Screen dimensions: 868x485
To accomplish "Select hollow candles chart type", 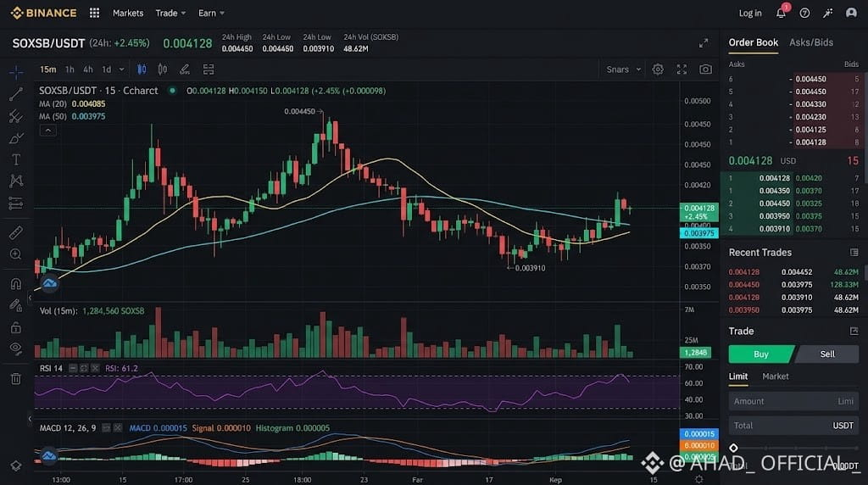I will 163,70.
